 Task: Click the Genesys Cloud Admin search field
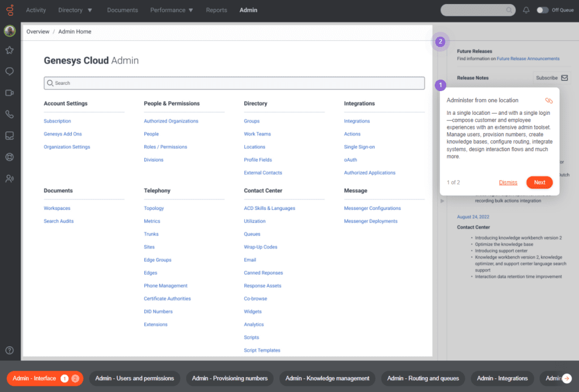[x=234, y=83]
